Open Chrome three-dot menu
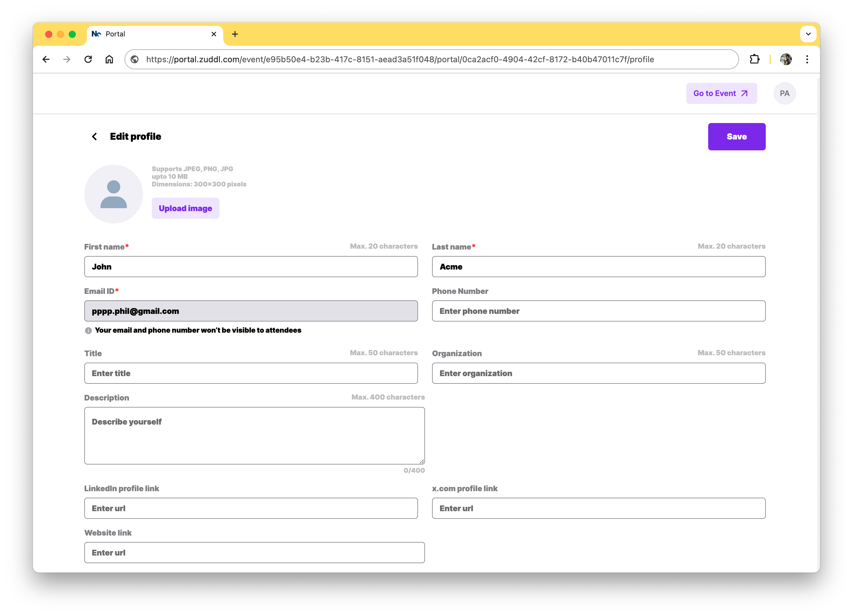Screen dimensions: 853x616 pyautogui.click(x=807, y=59)
